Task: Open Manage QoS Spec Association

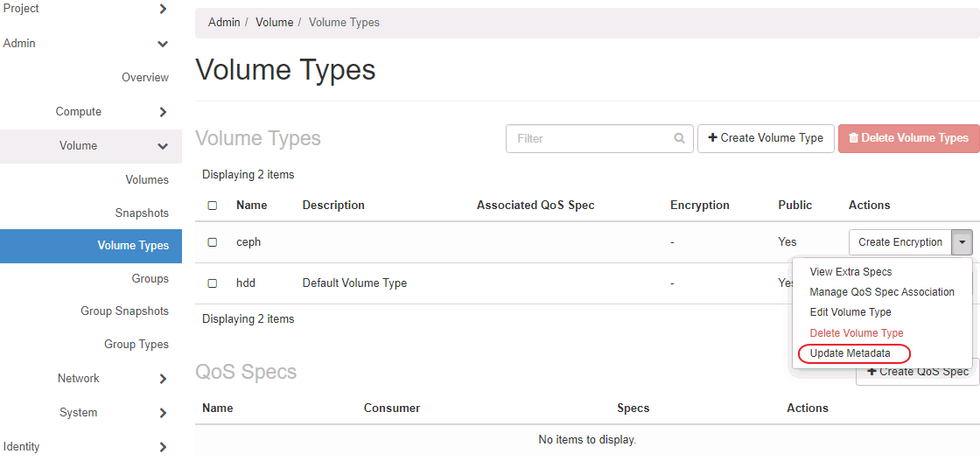Action: (882, 292)
